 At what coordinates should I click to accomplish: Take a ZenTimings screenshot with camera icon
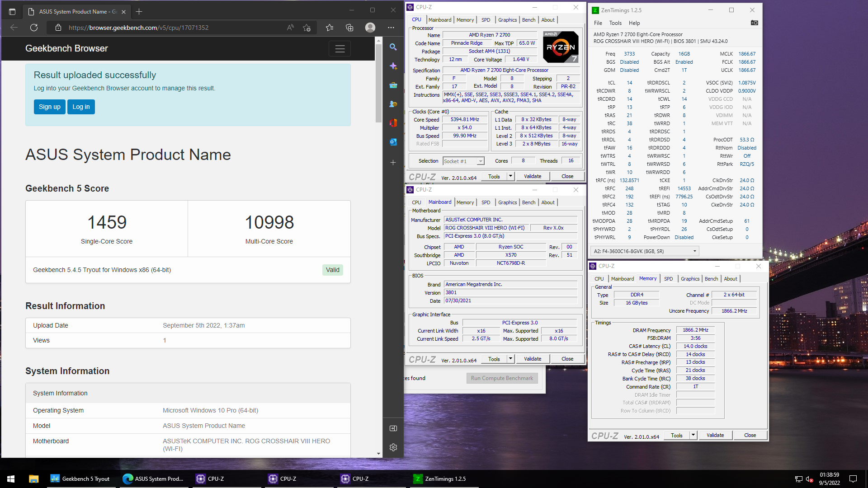pyautogui.click(x=754, y=23)
